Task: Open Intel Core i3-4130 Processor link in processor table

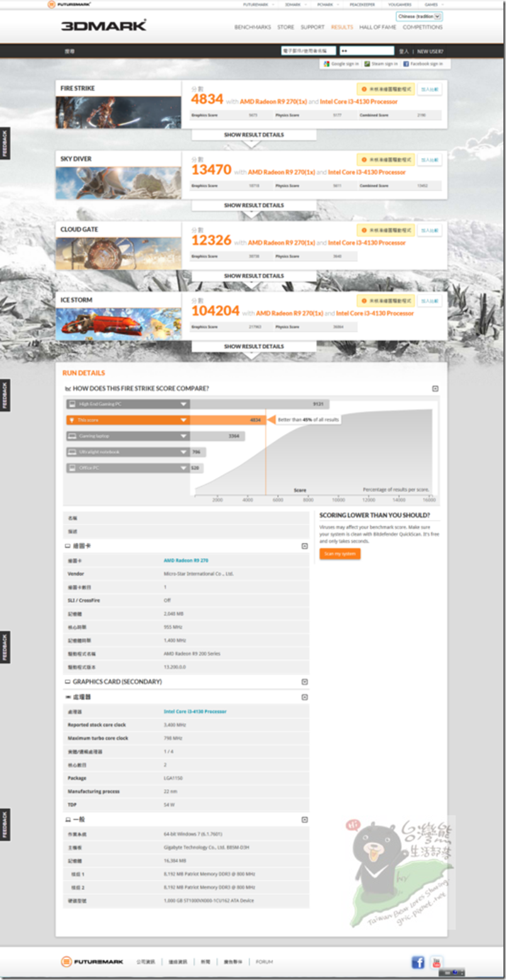Action: pos(195,711)
